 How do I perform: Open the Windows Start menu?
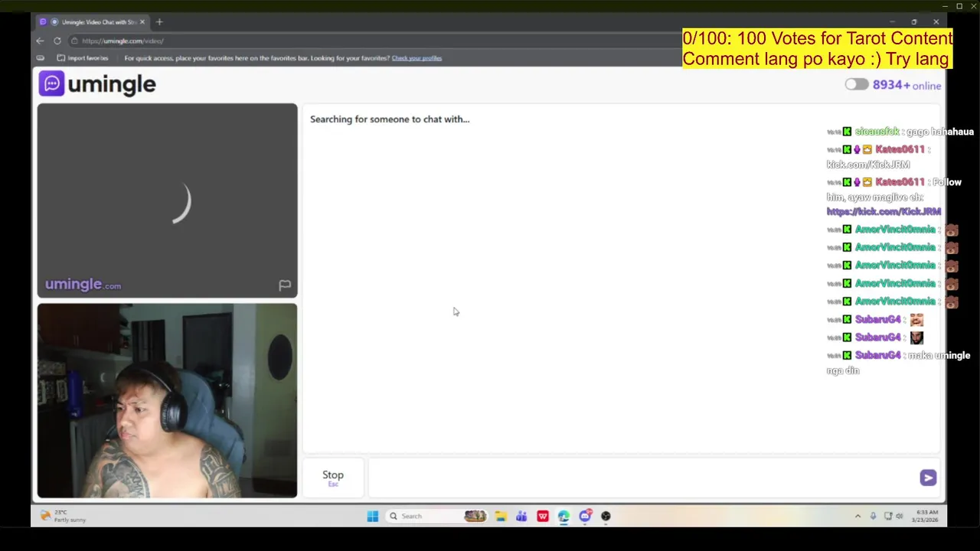click(372, 517)
